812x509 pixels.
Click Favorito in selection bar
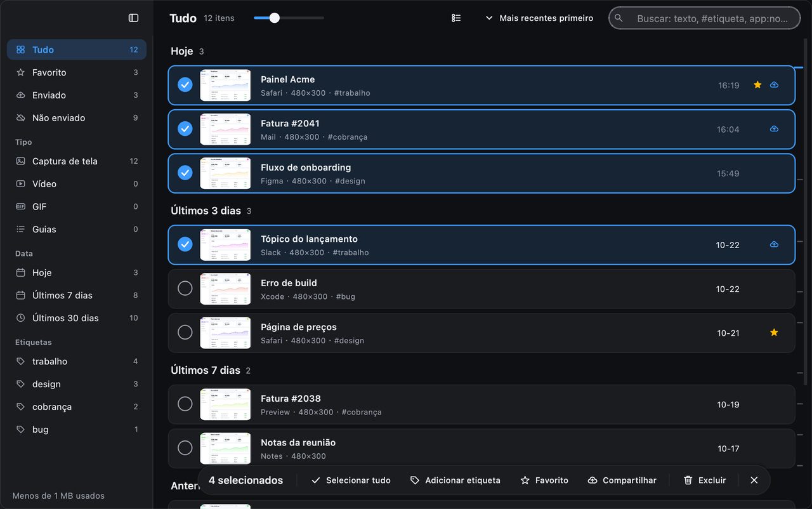(x=544, y=480)
